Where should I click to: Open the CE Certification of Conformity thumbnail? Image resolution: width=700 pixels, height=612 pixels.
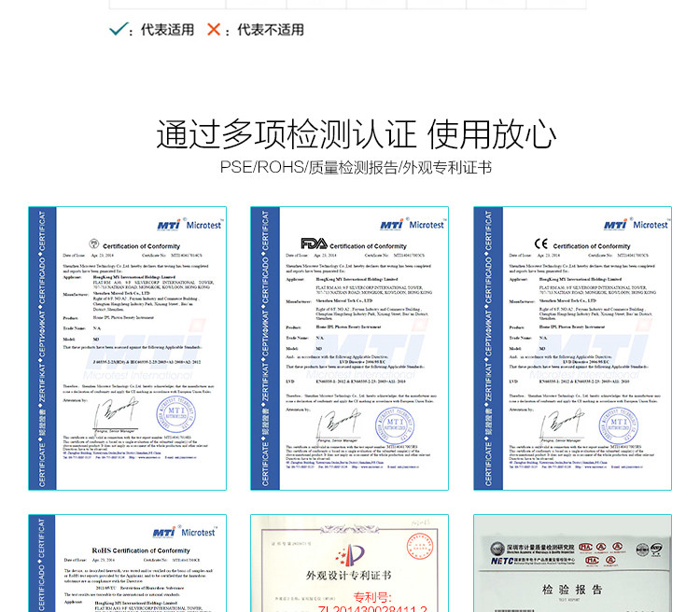(572, 348)
